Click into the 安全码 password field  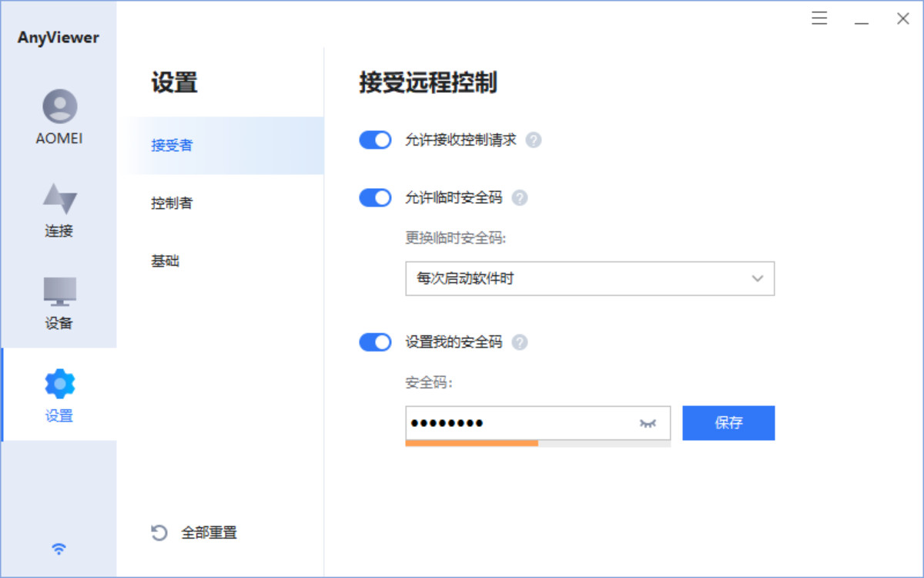[x=516, y=423]
